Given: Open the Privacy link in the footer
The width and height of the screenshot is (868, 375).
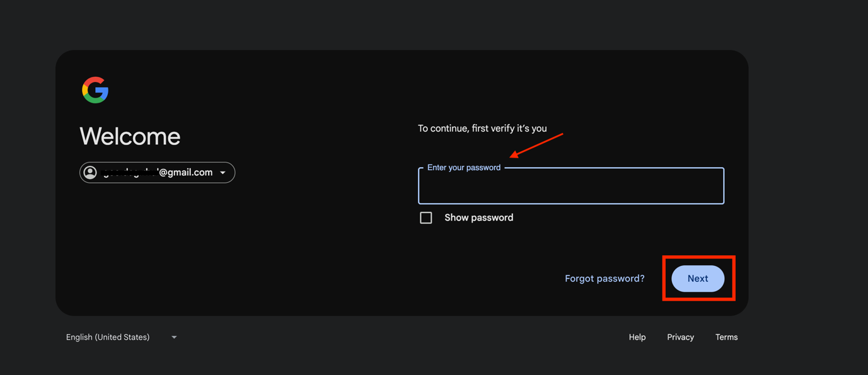Looking at the screenshot, I should click(680, 337).
